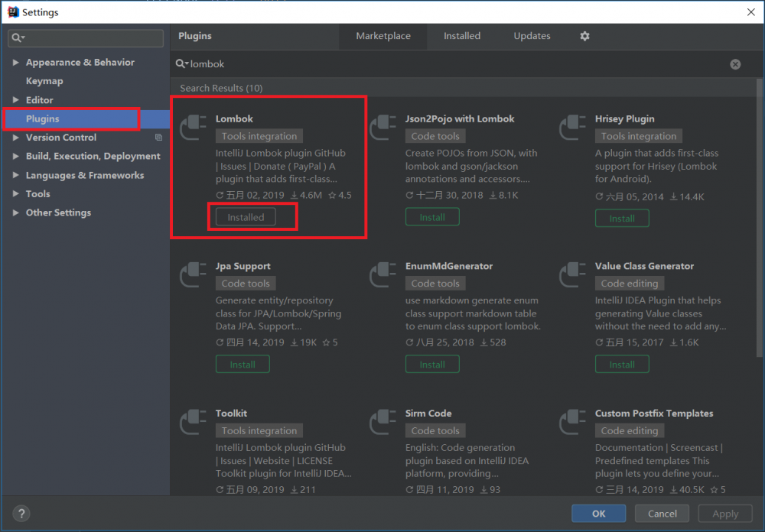Click the Json2Pojo with Lombok title
Screen dimensions: 765x532
coord(460,118)
